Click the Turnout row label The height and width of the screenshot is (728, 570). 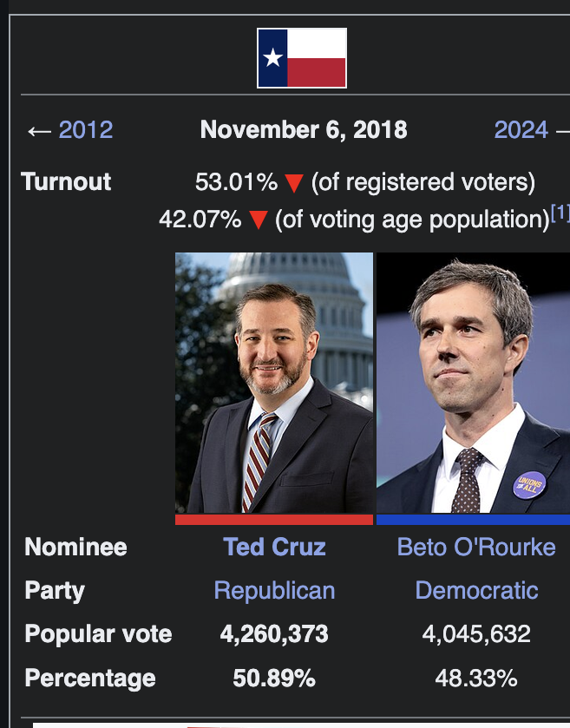pyautogui.click(x=66, y=181)
